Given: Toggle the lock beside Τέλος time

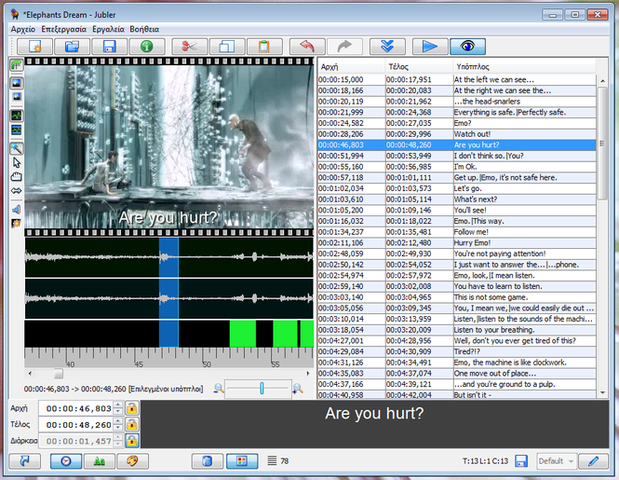Looking at the screenshot, I should click(131, 425).
